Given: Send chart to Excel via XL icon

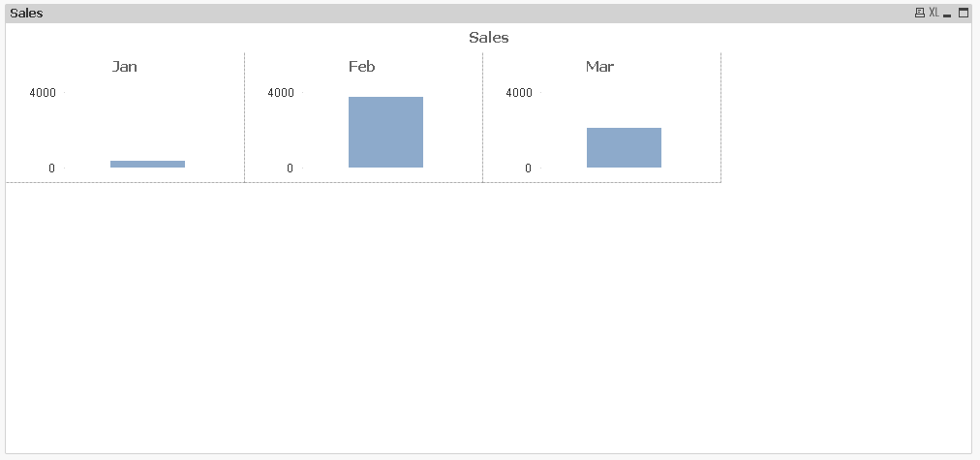Looking at the screenshot, I should click(x=934, y=14).
